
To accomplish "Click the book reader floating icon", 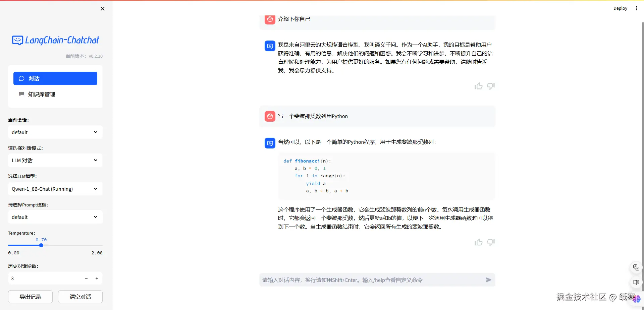I will 636,283.
